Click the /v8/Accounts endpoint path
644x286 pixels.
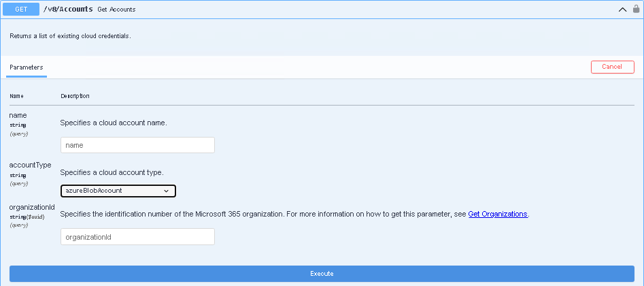pyautogui.click(x=68, y=10)
